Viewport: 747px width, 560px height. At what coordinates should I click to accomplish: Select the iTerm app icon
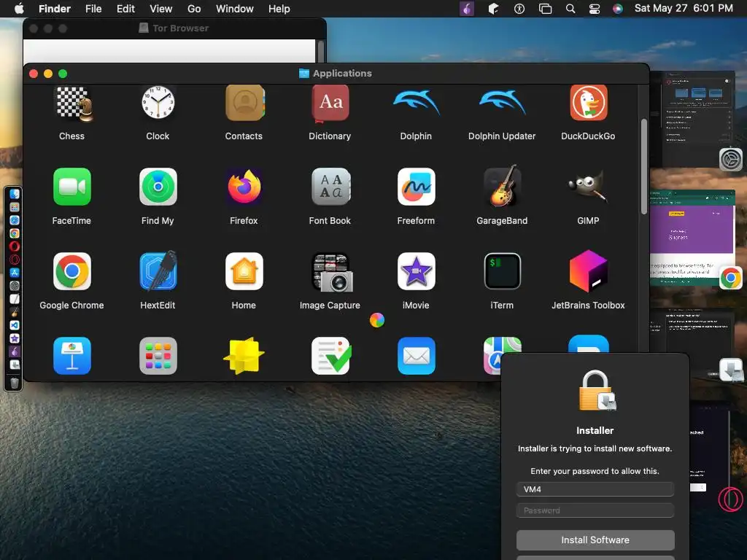tap(503, 271)
